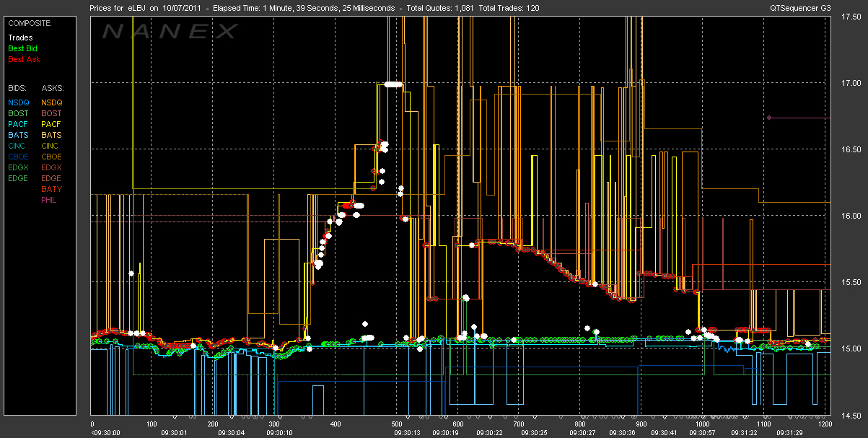Image resolution: width=868 pixels, height=438 pixels.
Task: Choose PACF in the ASKS legend column
Action: (x=51, y=124)
